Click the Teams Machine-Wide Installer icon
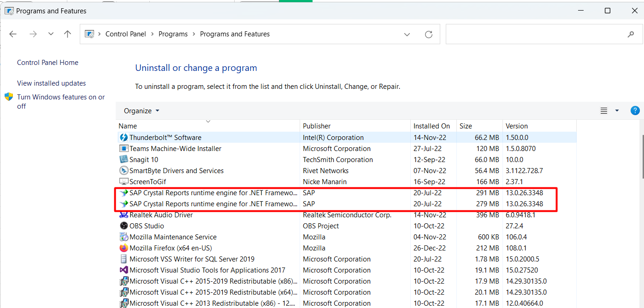 pyautogui.click(x=124, y=149)
